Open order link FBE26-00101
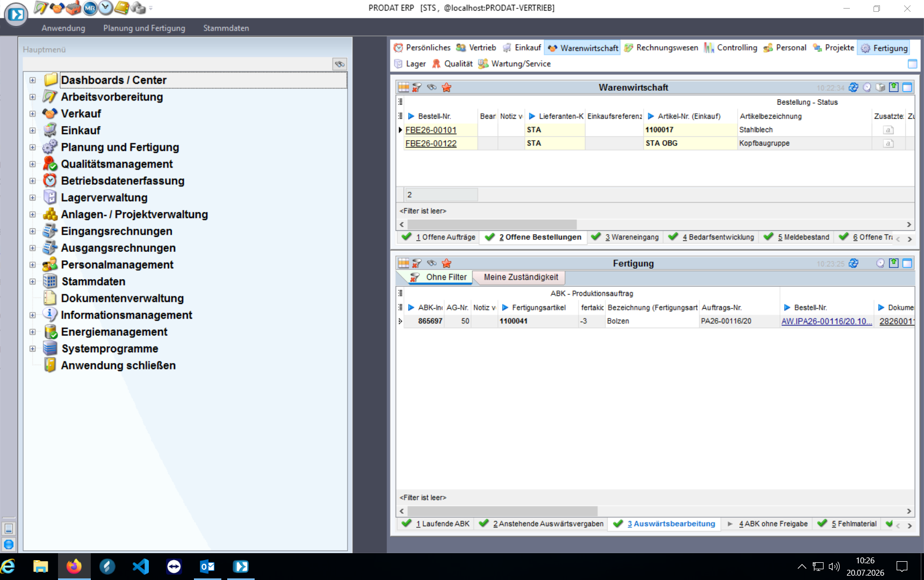Image resolution: width=924 pixels, height=580 pixels. pyautogui.click(x=431, y=130)
